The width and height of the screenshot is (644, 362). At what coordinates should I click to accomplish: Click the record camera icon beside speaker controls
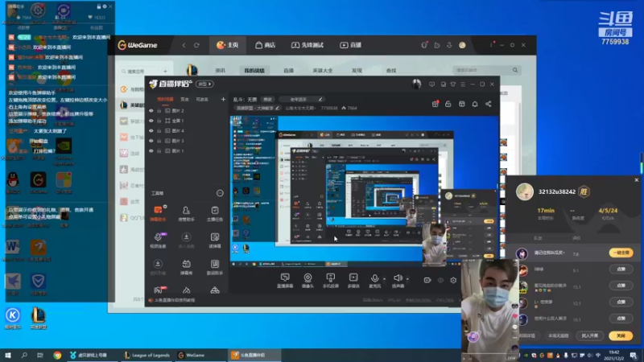click(x=427, y=280)
